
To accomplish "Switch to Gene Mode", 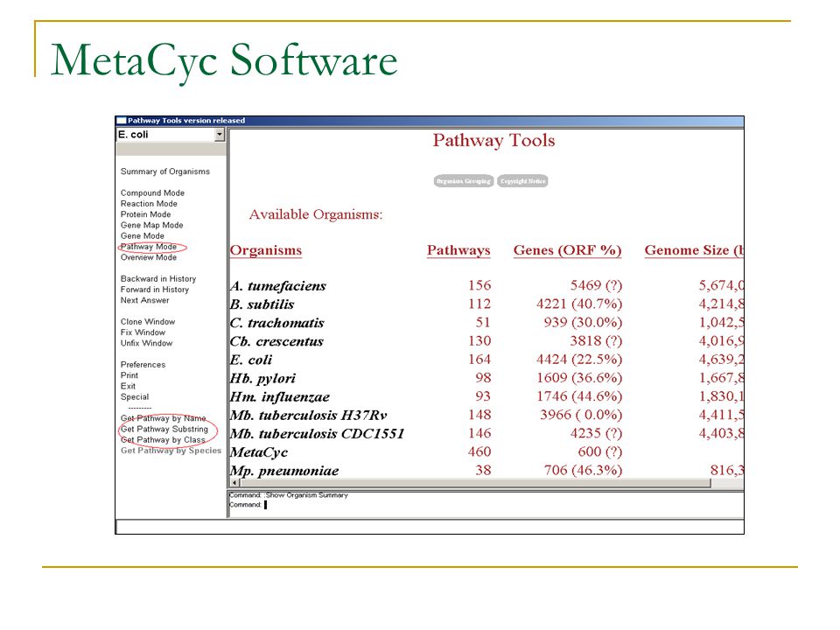I will point(142,235).
